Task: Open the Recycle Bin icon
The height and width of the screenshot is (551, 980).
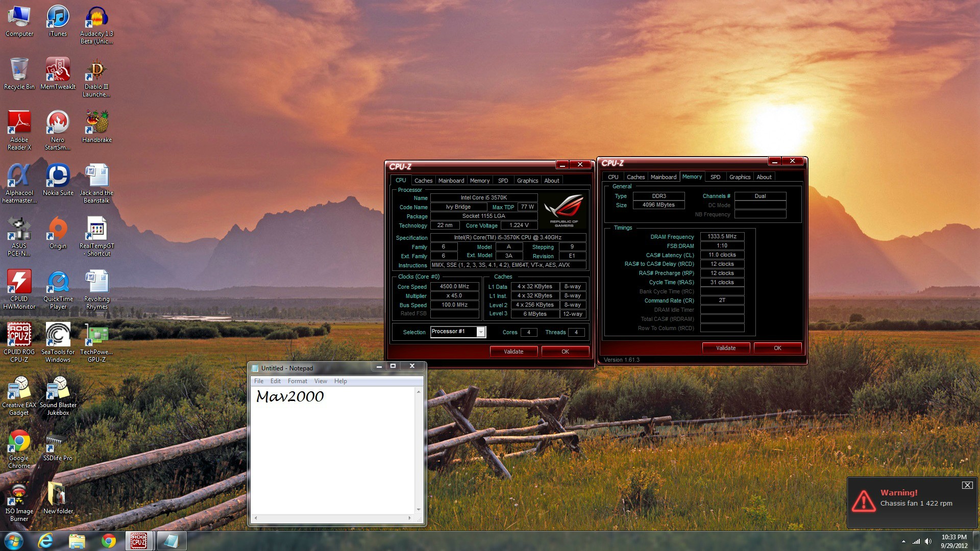Action: tap(19, 74)
